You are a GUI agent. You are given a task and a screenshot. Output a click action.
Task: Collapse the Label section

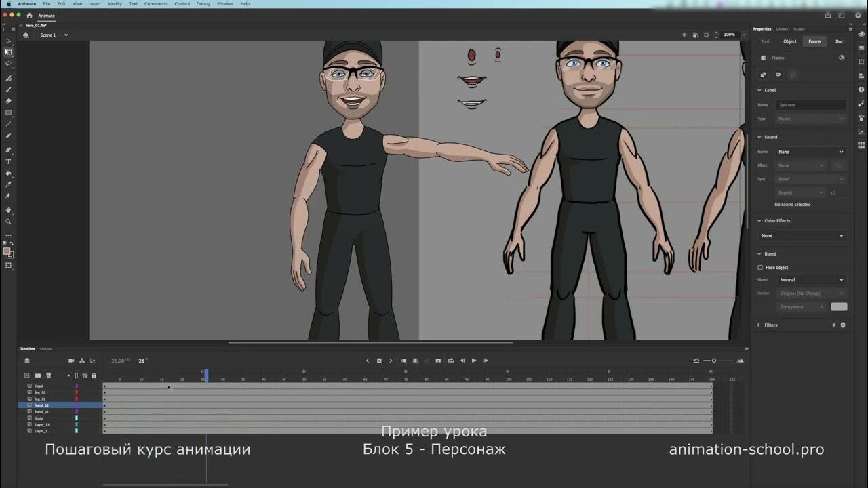(x=759, y=90)
